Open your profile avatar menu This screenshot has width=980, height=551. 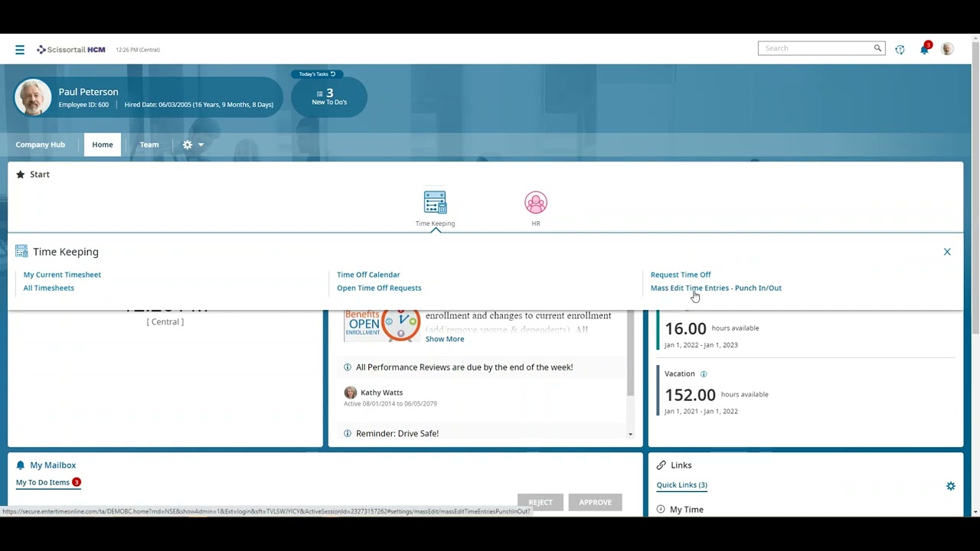pyautogui.click(x=947, y=49)
